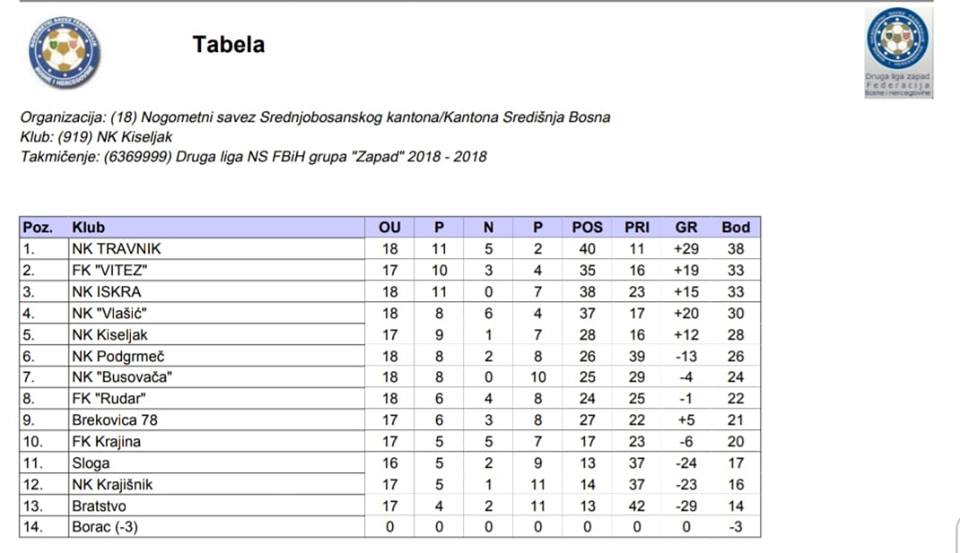The width and height of the screenshot is (960, 553).
Task: Click the POS column header
Action: coord(587,227)
